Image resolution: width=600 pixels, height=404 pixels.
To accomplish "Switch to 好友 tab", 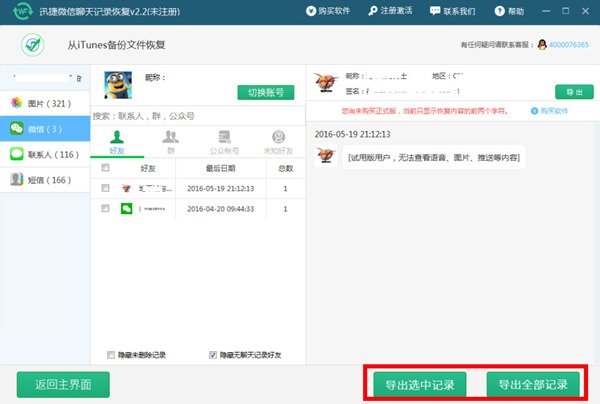I will tap(117, 143).
